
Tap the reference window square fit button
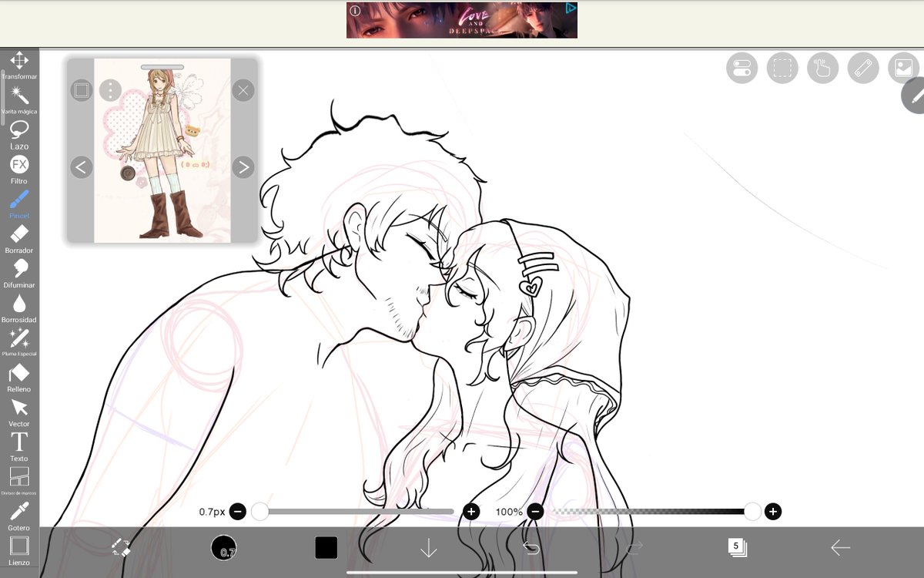point(82,91)
